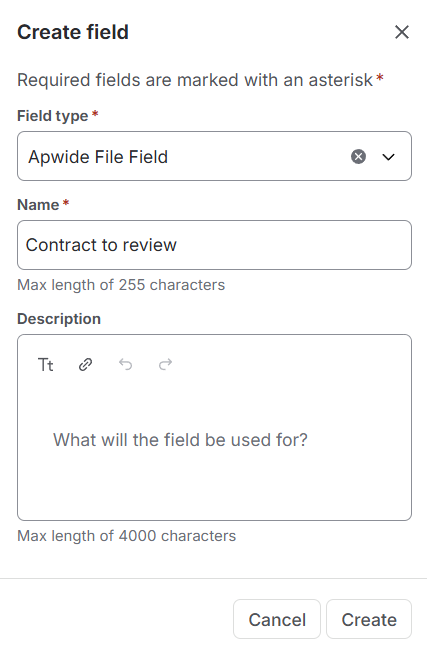427x652 pixels.
Task: Click the 'Max length of 255 characters' hint
Action: pyautogui.click(x=121, y=285)
